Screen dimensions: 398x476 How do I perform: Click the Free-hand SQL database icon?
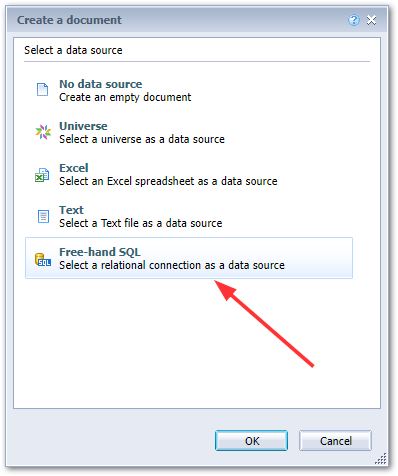(43, 260)
